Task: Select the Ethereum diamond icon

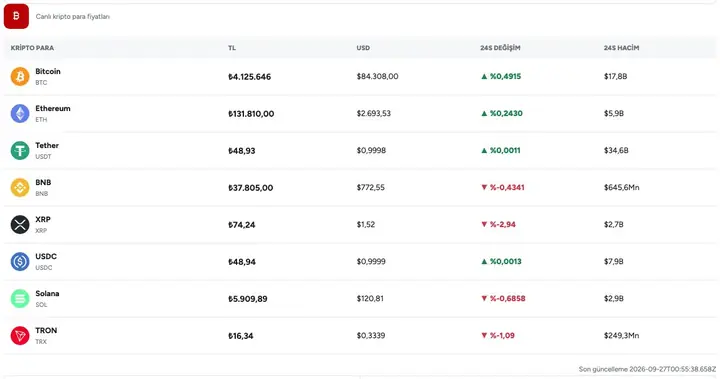Action: pyautogui.click(x=20, y=113)
